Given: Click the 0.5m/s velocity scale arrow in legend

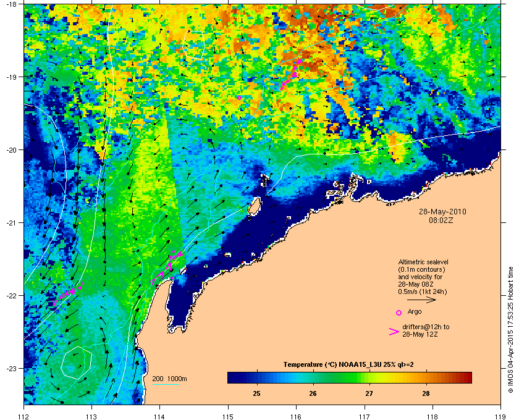Looking at the screenshot, I should (x=421, y=300).
